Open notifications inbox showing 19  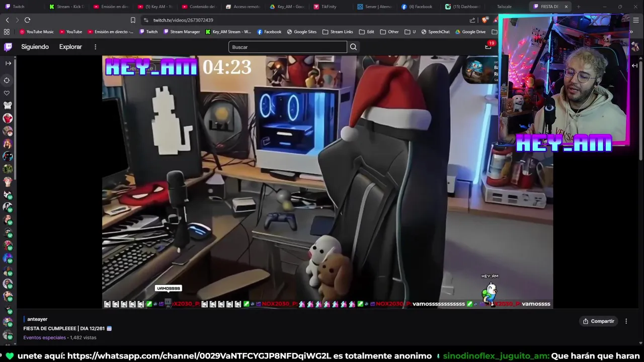pyautogui.click(x=488, y=46)
